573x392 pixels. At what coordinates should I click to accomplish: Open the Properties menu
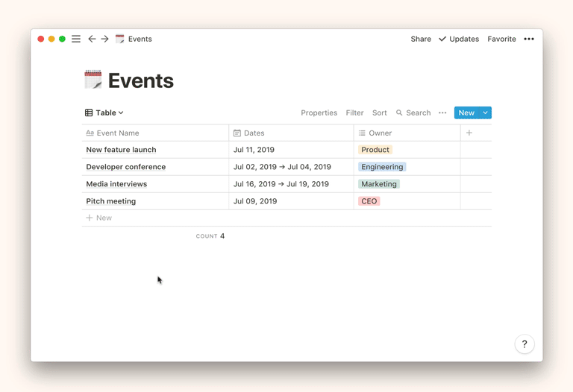point(319,113)
